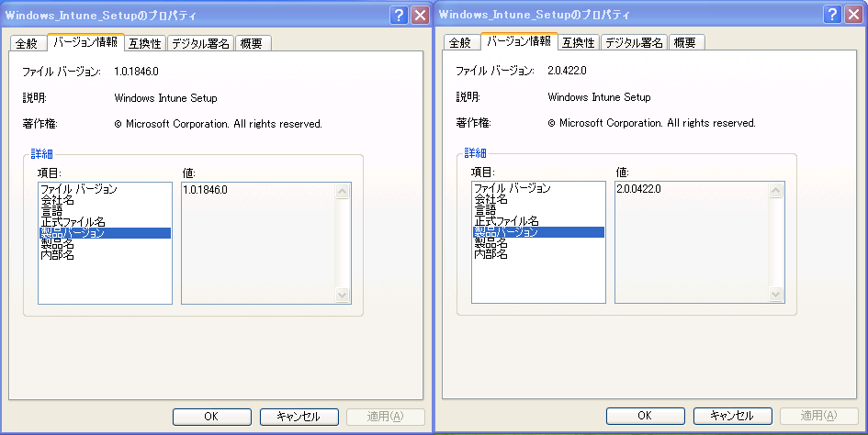Viewport: 868px width, 435px height.
Task: Select 会社名 item in left list
Action: pyautogui.click(x=106, y=200)
